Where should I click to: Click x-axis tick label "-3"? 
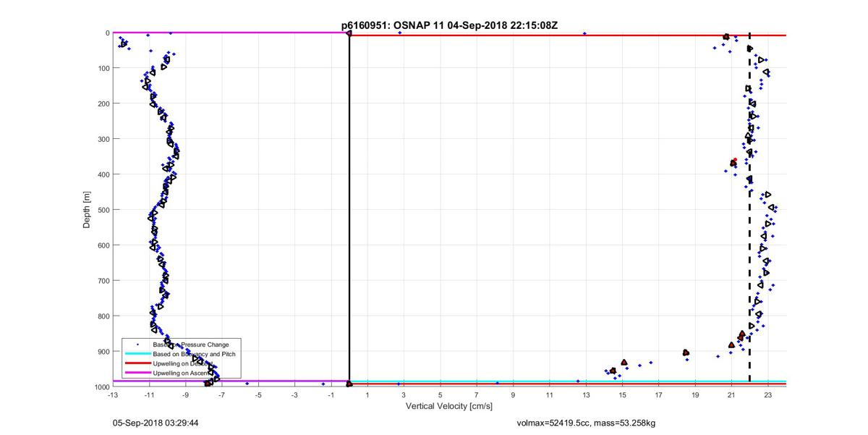coord(294,395)
